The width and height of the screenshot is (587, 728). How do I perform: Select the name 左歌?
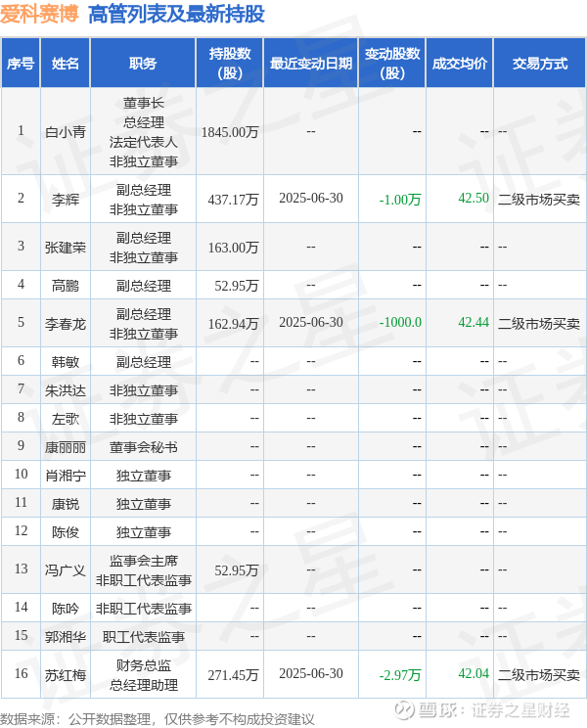click(x=66, y=419)
